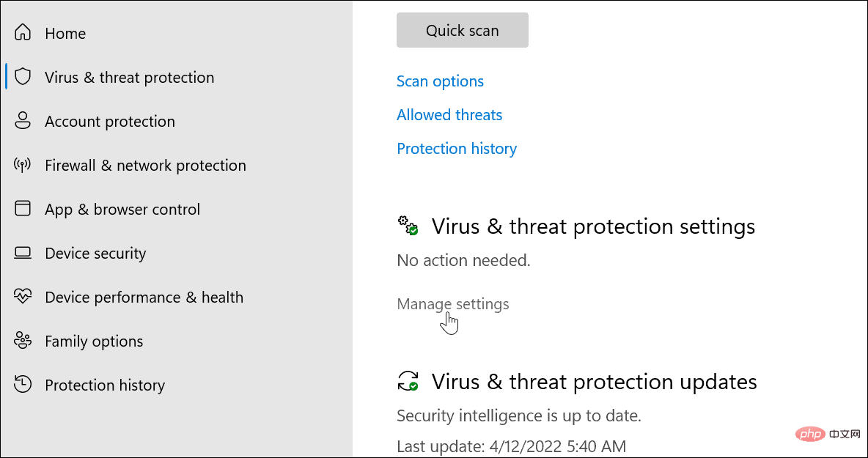The height and width of the screenshot is (458, 868).
Task: Open the Home menu label
Action: click(x=65, y=34)
